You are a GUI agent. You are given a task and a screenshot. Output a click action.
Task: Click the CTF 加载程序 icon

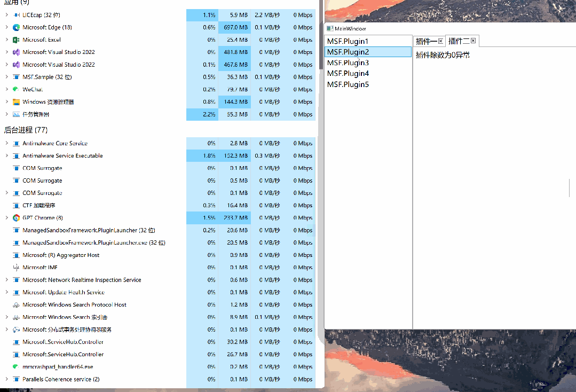[x=16, y=206]
